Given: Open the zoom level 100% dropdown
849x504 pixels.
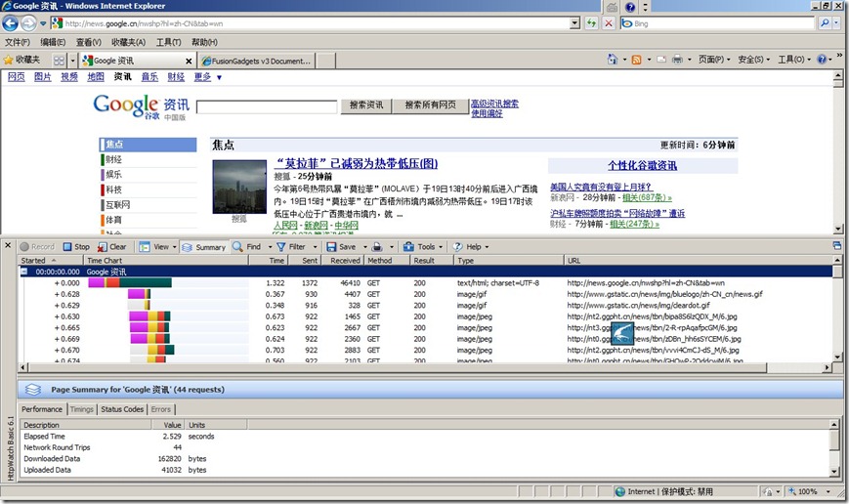Looking at the screenshot, I should (828, 491).
